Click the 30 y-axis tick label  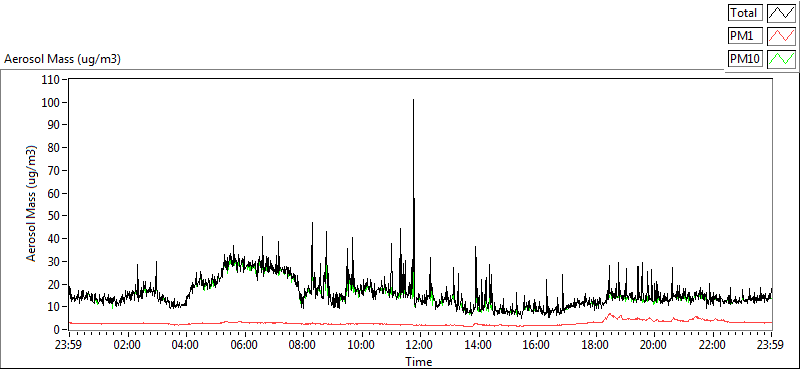click(55, 262)
